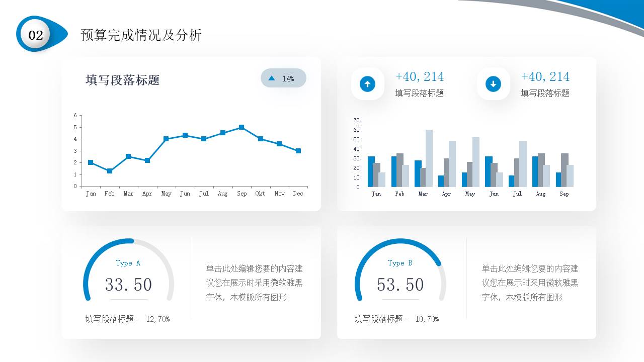Image resolution: width=644 pixels, height=362 pixels.
Task: Click the blue down arrow circle icon
Action: 493,84
